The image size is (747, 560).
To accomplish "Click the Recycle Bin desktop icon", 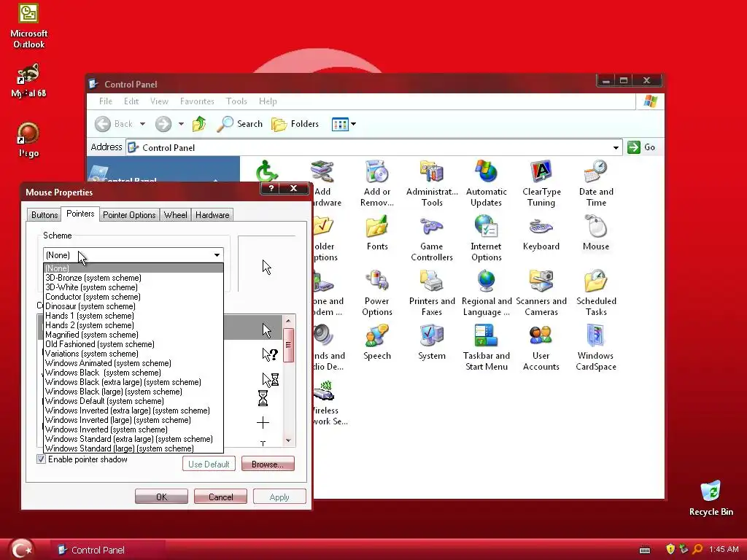I will click(x=711, y=499).
